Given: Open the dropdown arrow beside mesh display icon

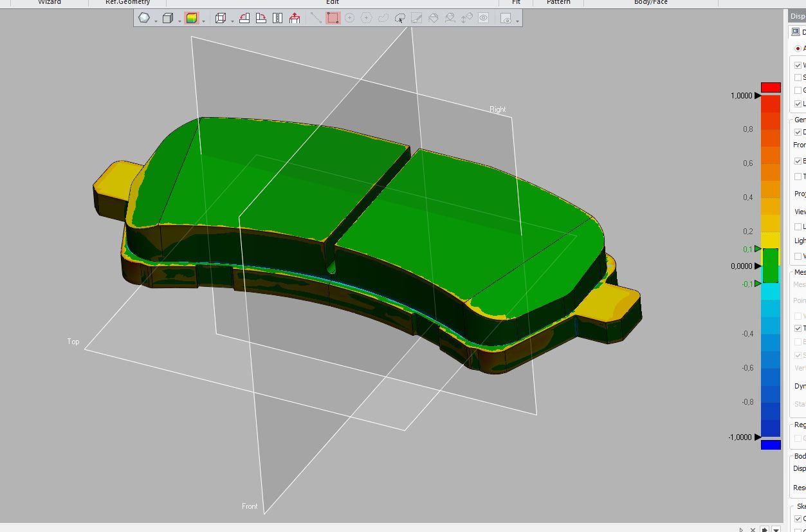Looking at the screenshot, I should coord(156,21).
